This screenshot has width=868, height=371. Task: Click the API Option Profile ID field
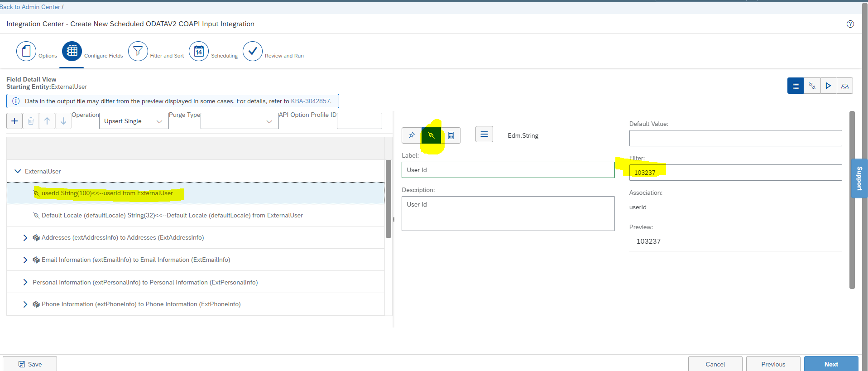point(360,121)
